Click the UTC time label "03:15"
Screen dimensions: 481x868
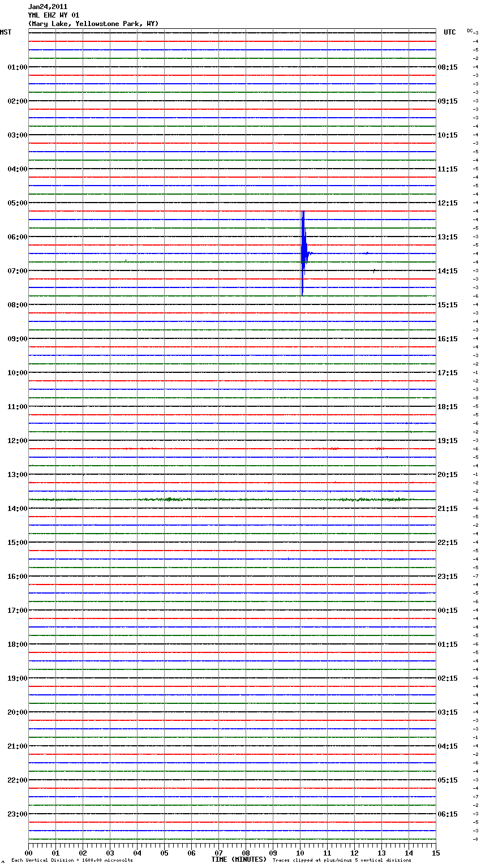click(448, 712)
